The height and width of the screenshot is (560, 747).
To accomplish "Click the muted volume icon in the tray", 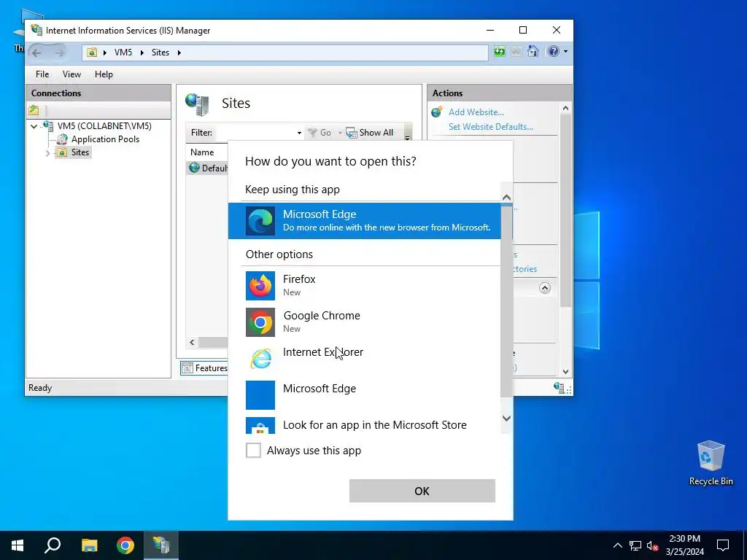I will tap(652, 545).
